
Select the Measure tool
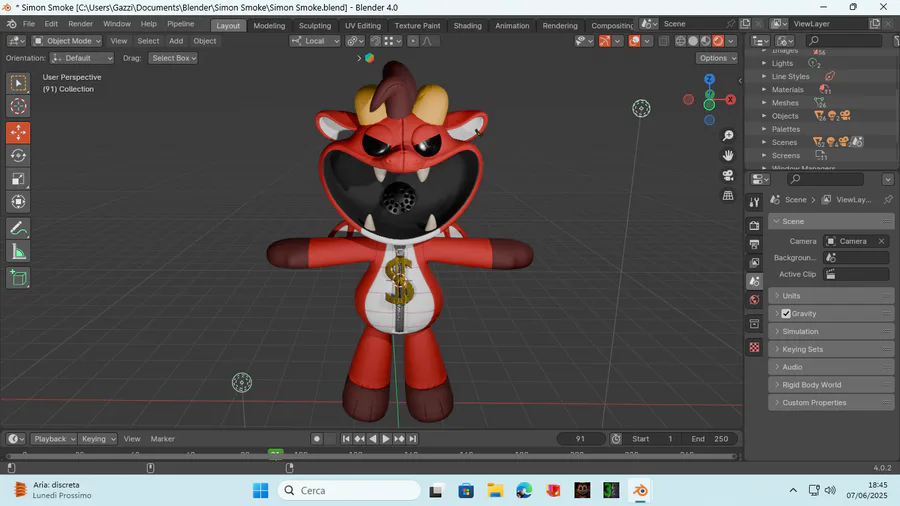click(18, 251)
